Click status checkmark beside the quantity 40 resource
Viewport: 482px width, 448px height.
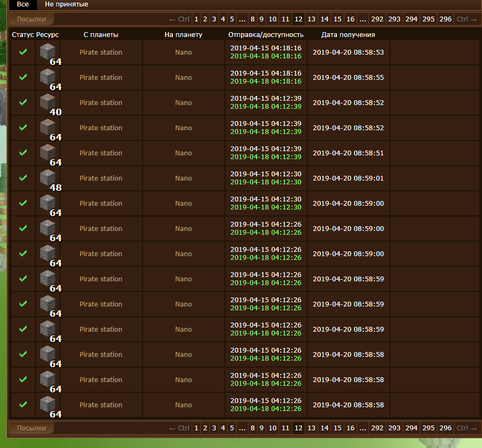pos(23,102)
